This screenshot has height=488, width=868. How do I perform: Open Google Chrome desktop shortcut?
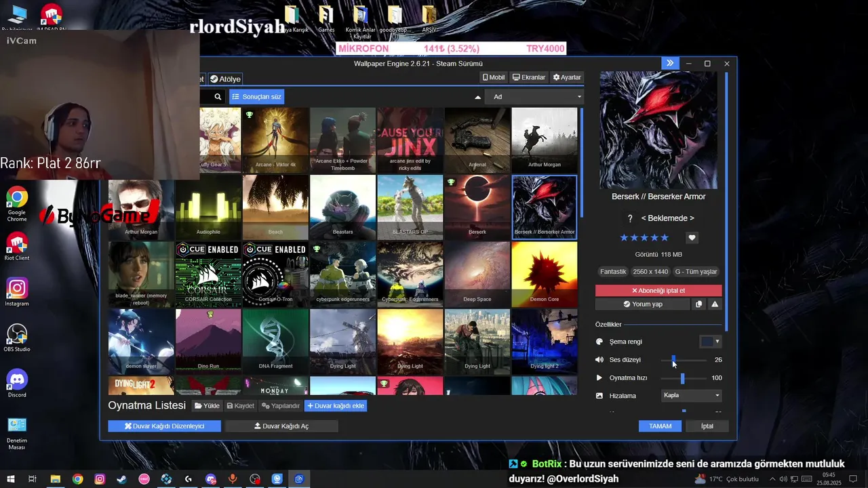[x=17, y=203]
